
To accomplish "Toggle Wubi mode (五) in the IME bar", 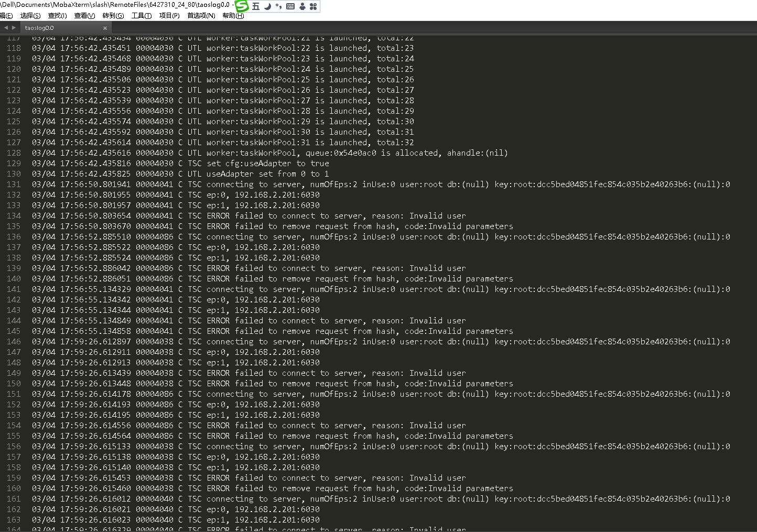I will (256, 6).
